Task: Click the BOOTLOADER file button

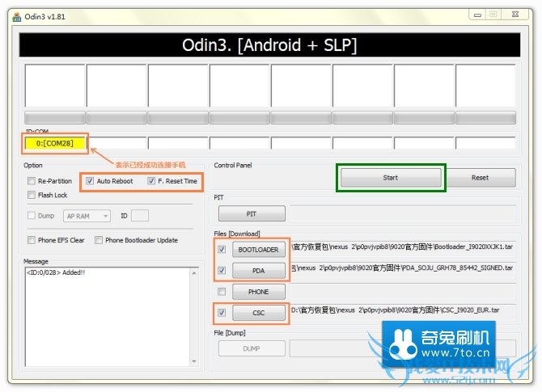Action: tap(259, 250)
